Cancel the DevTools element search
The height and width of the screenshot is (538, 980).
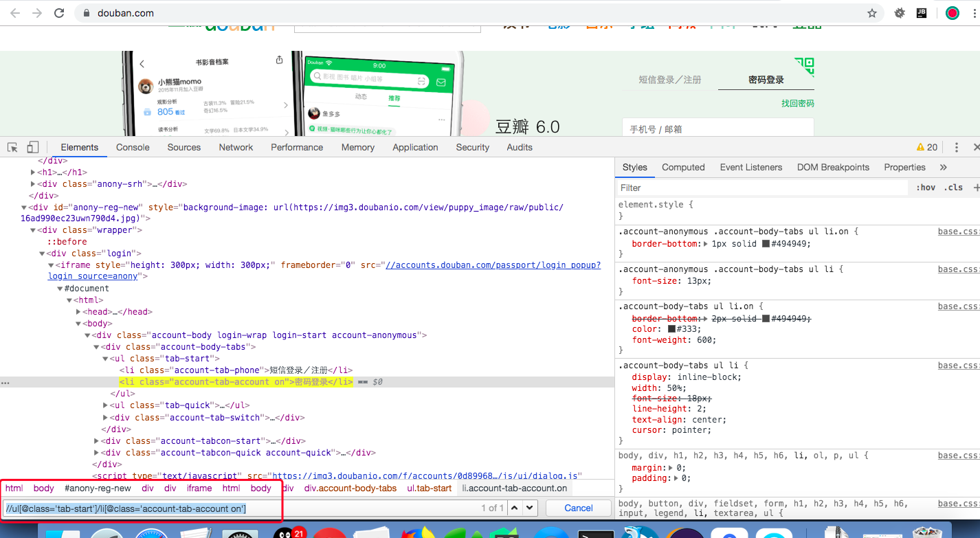tap(579, 508)
